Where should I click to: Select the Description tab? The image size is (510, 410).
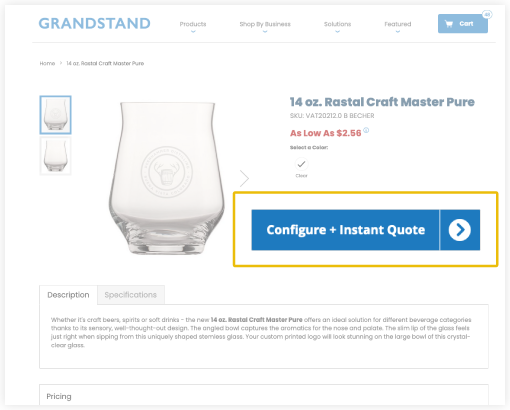pyautogui.click(x=68, y=295)
